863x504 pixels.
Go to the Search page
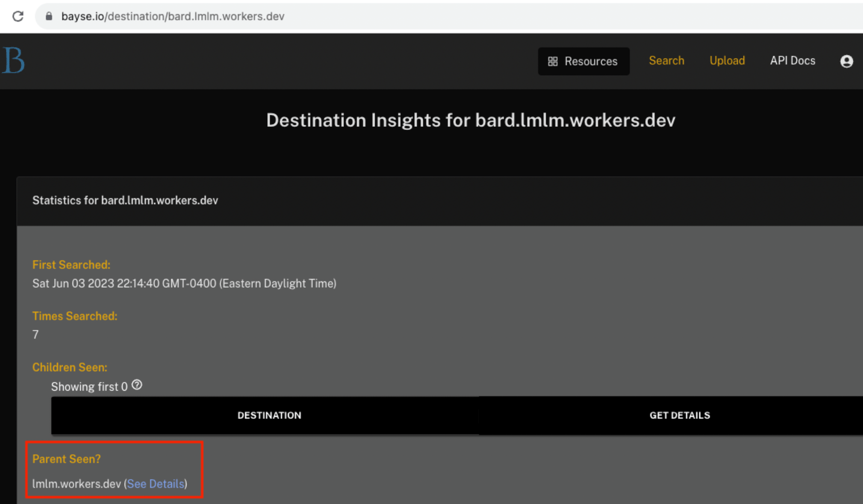[x=666, y=60]
